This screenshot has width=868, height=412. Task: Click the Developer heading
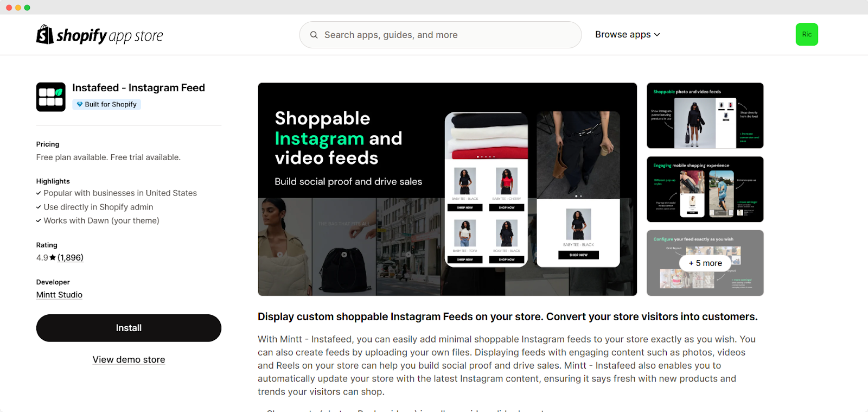[53, 282]
